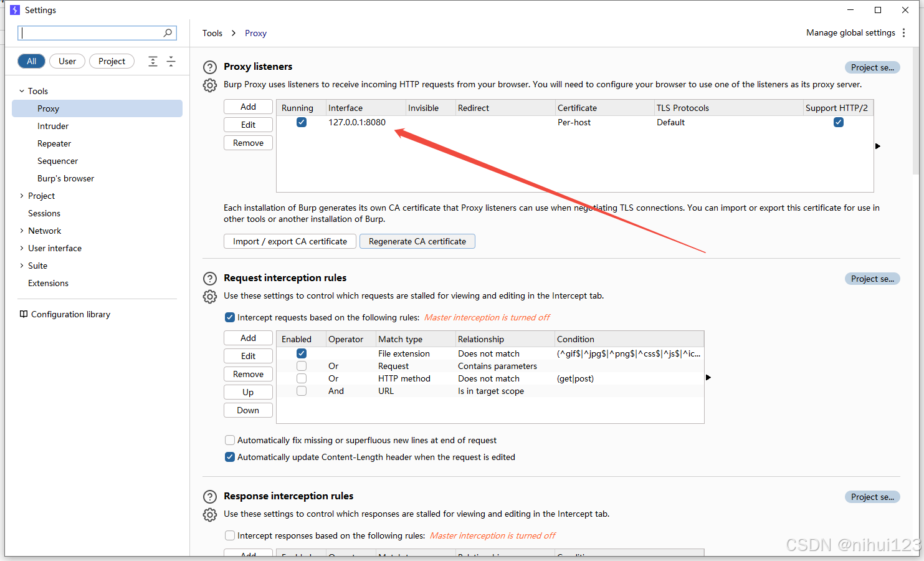The image size is (924, 561).
Task: Expand the Project tree node
Action: pos(22,196)
